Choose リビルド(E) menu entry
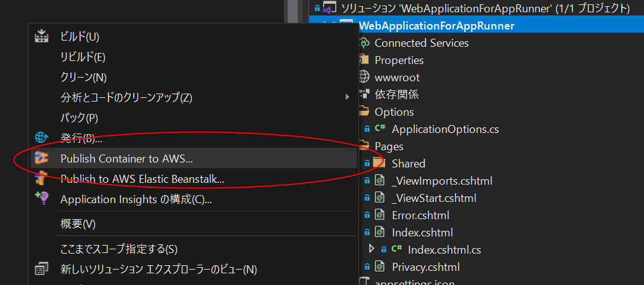The height and width of the screenshot is (285, 644). 194,57
